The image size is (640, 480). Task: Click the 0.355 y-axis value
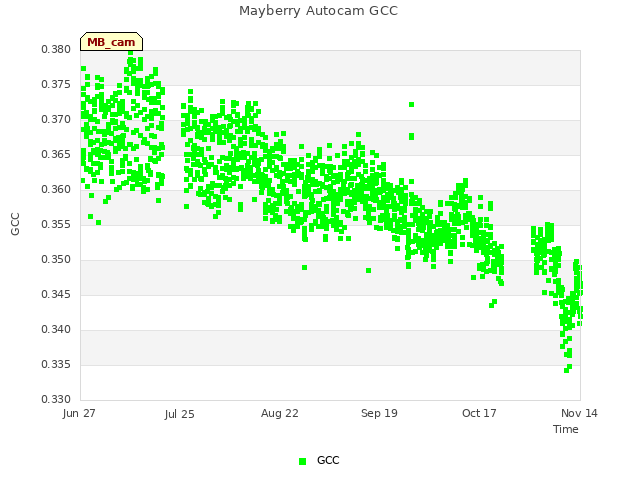[56, 224]
